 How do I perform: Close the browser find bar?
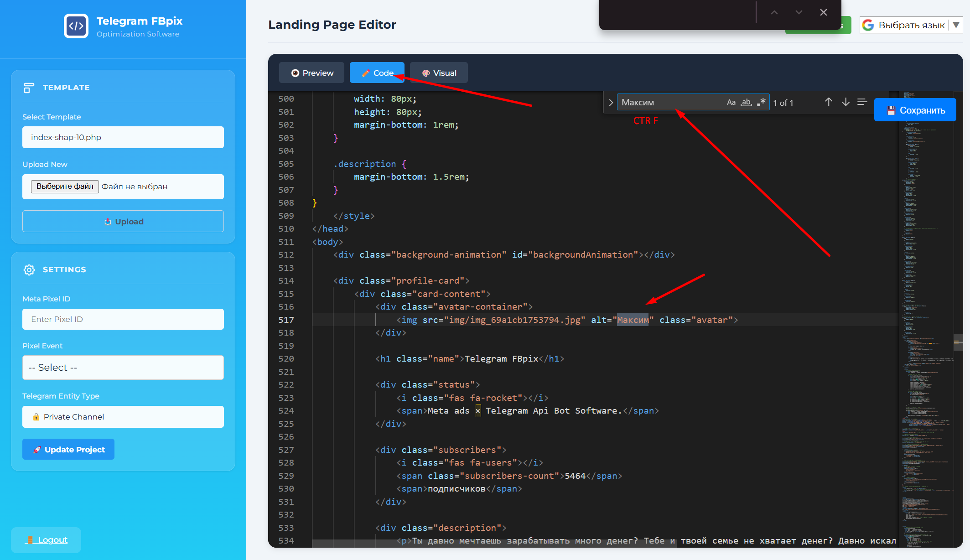(823, 12)
